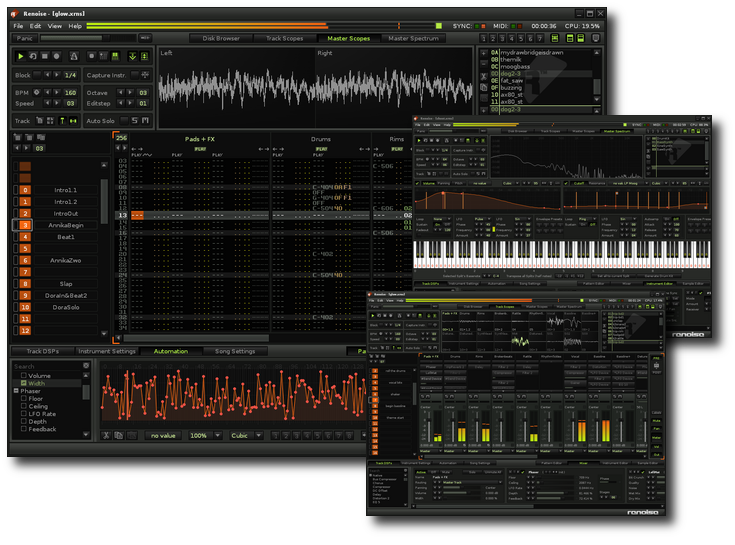Start playback with the green Play button

click(20, 56)
